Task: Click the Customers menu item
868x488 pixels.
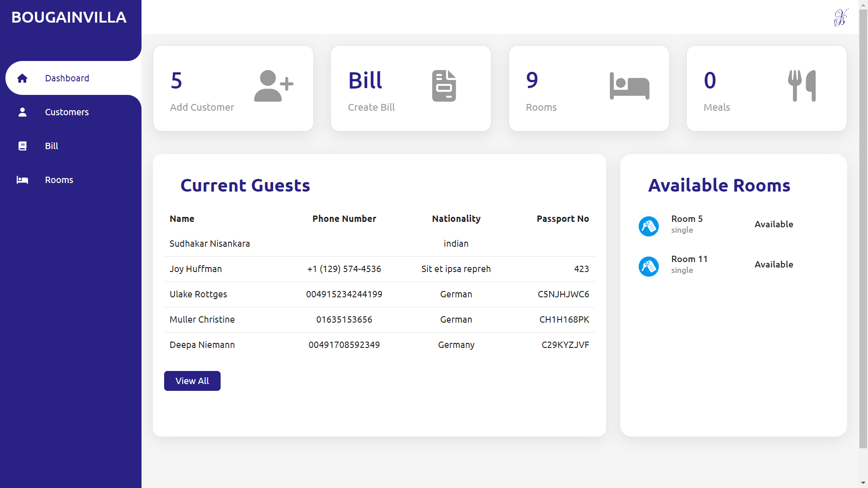Action: click(67, 112)
